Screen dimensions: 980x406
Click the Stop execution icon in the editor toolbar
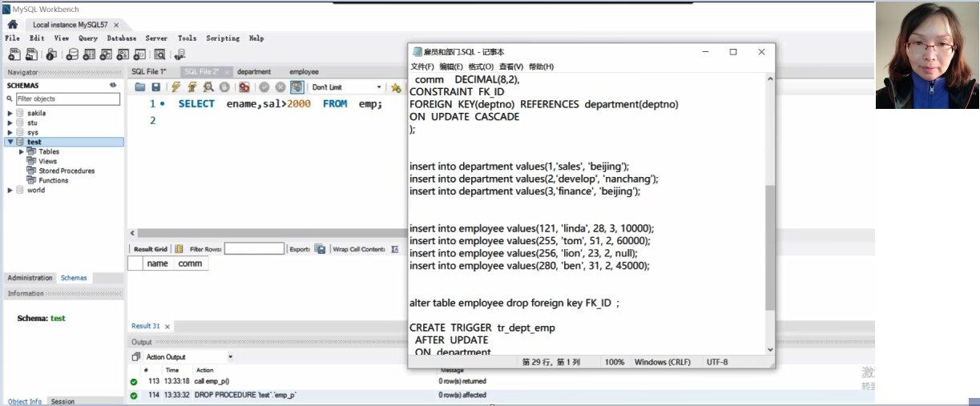[224, 87]
